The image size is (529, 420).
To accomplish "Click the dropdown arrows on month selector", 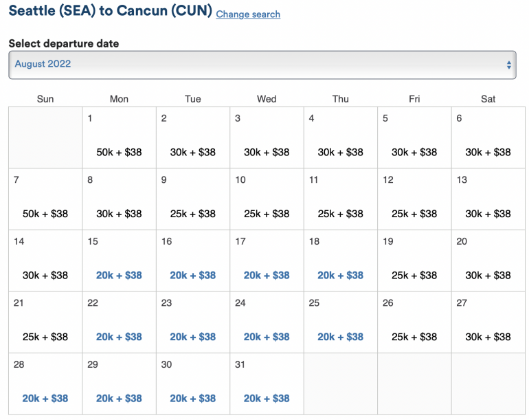I will tap(508, 65).
